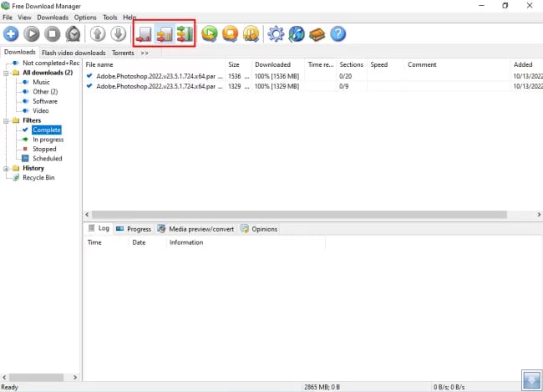
Task: Open the Help menu
Action: (129, 18)
